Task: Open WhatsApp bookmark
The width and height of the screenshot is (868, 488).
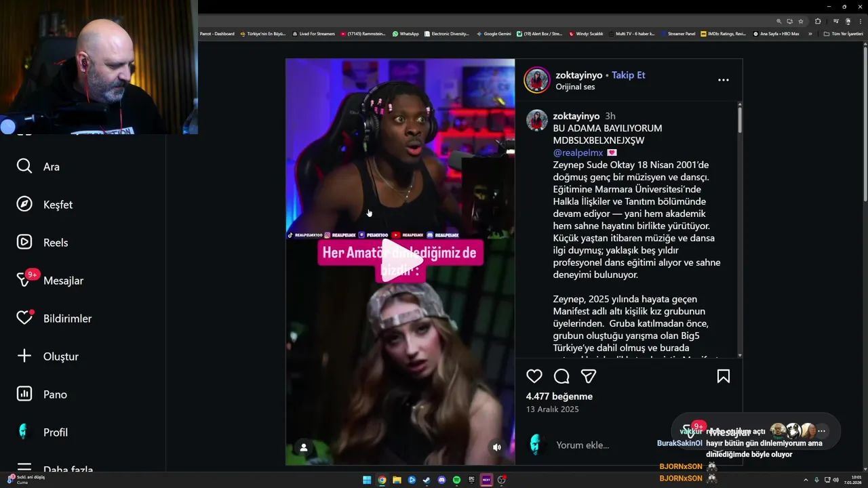Action: click(x=406, y=34)
